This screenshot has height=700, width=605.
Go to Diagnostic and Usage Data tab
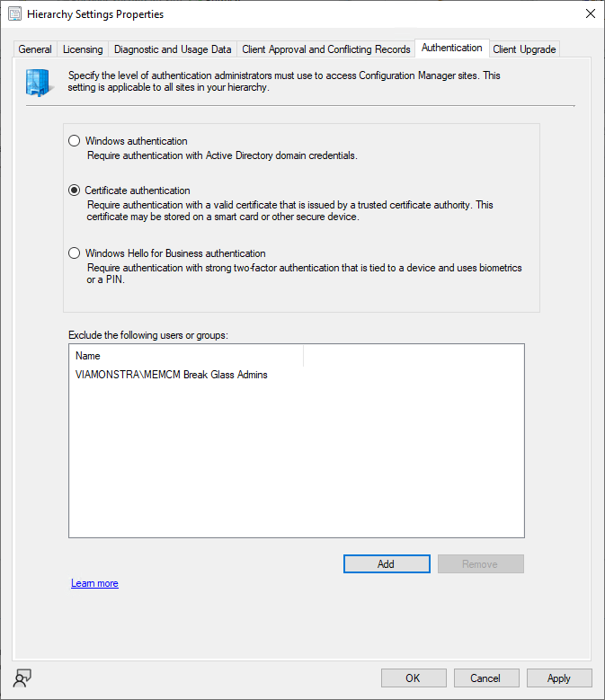pos(173,49)
